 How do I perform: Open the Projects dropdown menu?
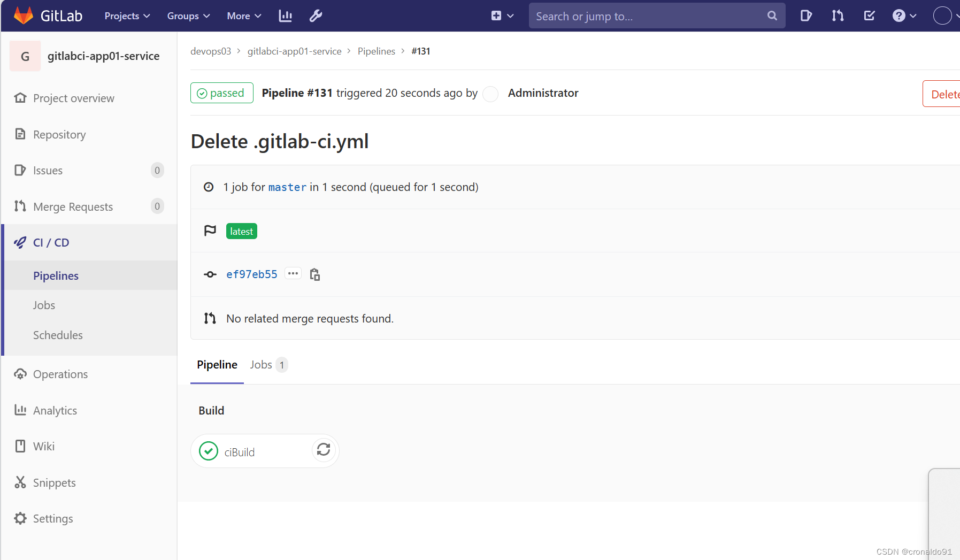pos(127,16)
